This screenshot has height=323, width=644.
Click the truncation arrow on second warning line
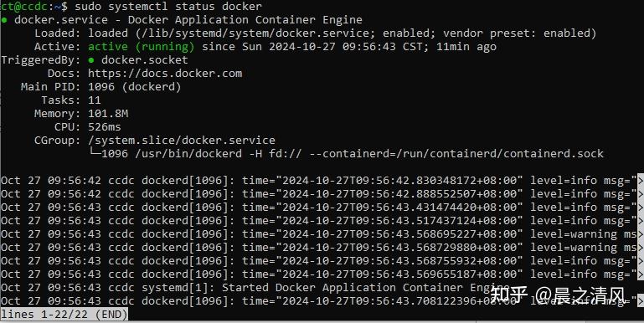pos(640,248)
